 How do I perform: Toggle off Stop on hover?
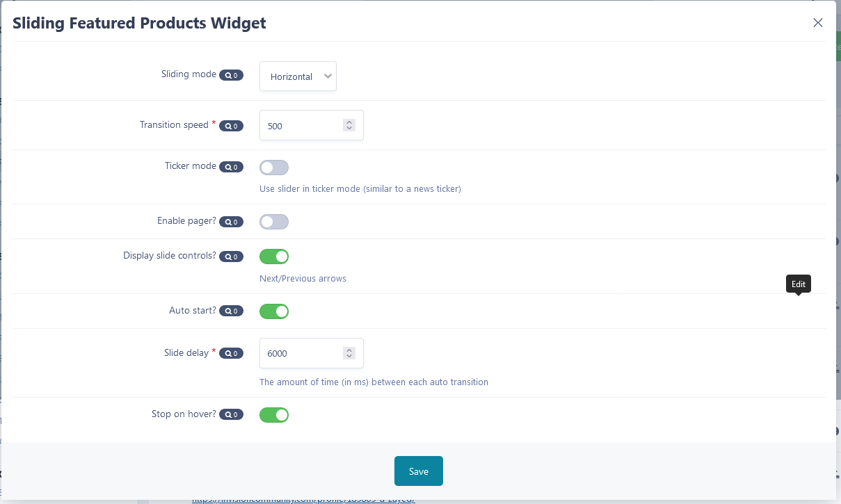tap(274, 415)
